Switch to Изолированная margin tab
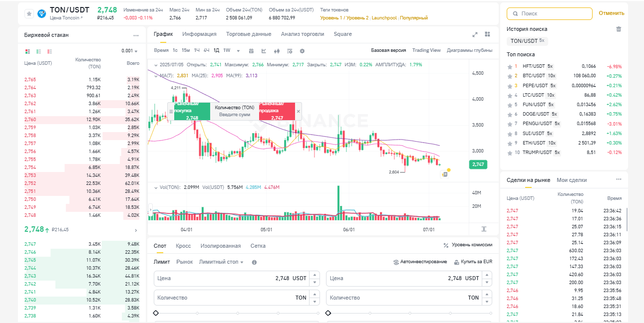This screenshot has height=323, width=644. point(221,246)
